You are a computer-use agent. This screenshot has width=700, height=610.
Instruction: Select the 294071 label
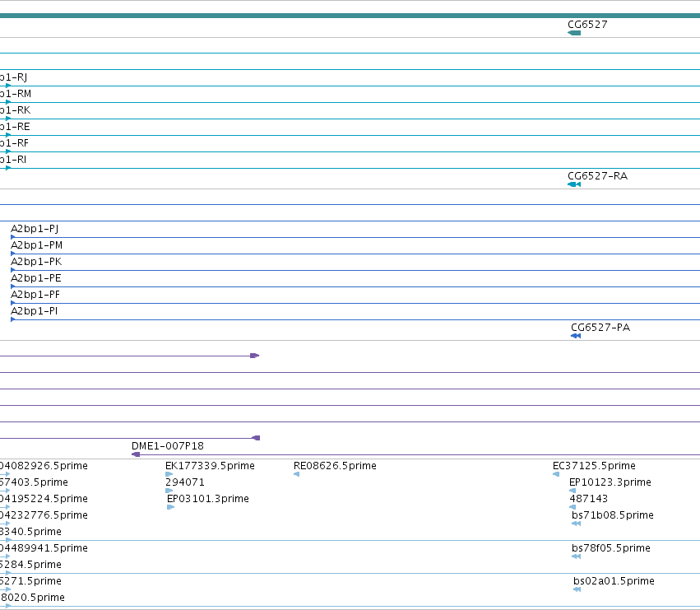pos(185,482)
